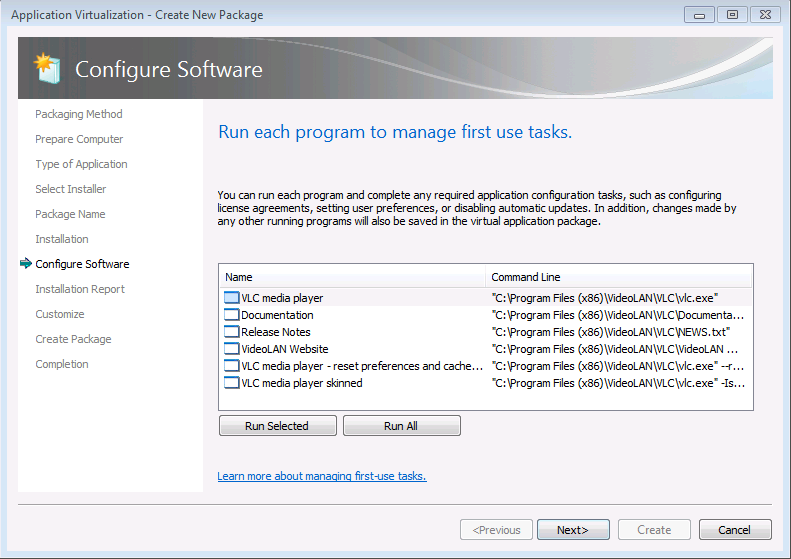Sort list by Name column header
The width and height of the screenshot is (791, 559).
point(352,277)
